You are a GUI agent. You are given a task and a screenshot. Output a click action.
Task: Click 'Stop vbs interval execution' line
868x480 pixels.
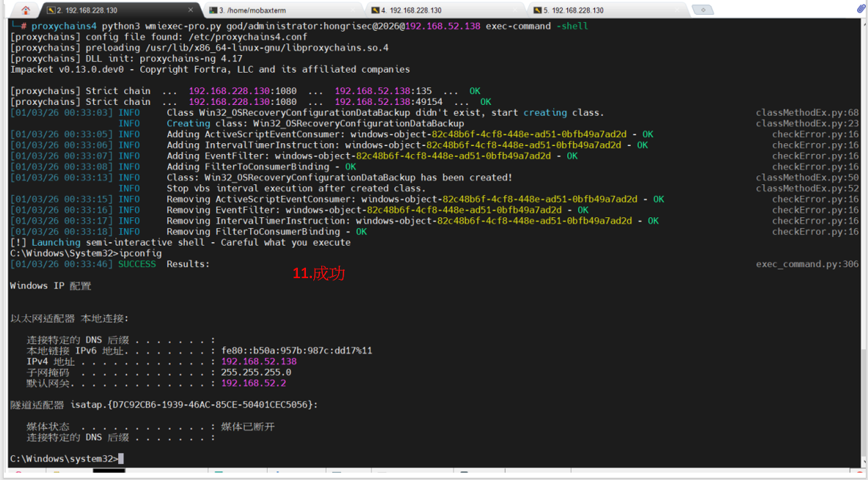296,188
